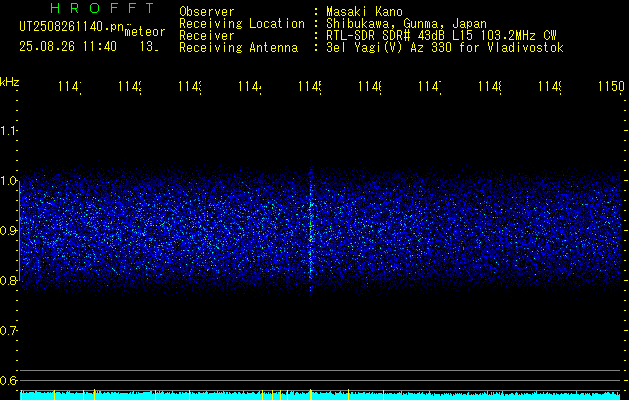Select the file name UT2508261140.pn
629x400 pixels.
(x=71, y=26)
